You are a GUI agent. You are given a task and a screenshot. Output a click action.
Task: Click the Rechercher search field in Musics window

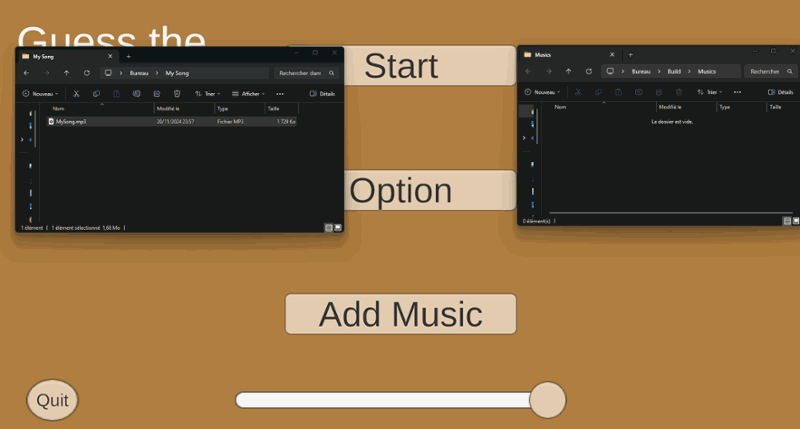pyautogui.click(x=770, y=71)
